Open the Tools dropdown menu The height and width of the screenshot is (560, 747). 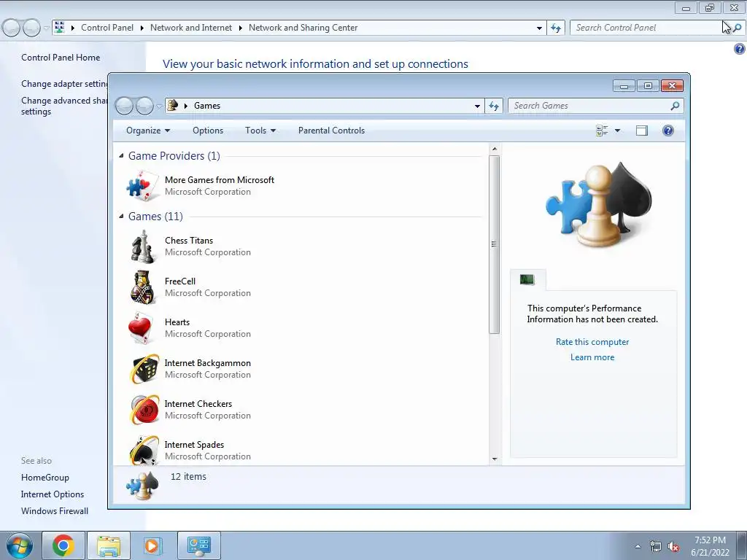[x=260, y=131]
